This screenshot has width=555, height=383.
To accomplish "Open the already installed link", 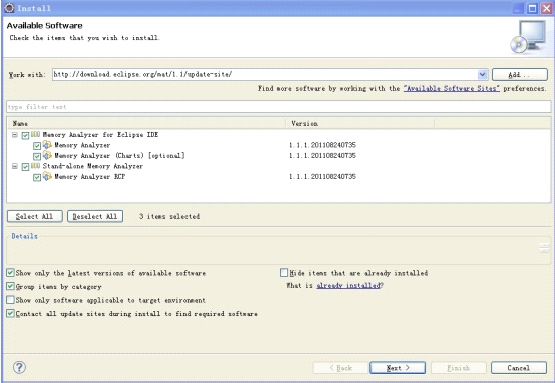I will click(x=349, y=285).
